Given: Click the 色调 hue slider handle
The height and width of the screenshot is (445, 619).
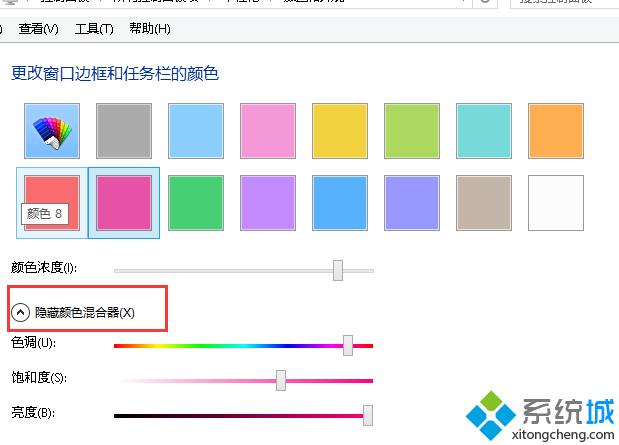Looking at the screenshot, I should pyautogui.click(x=348, y=345).
